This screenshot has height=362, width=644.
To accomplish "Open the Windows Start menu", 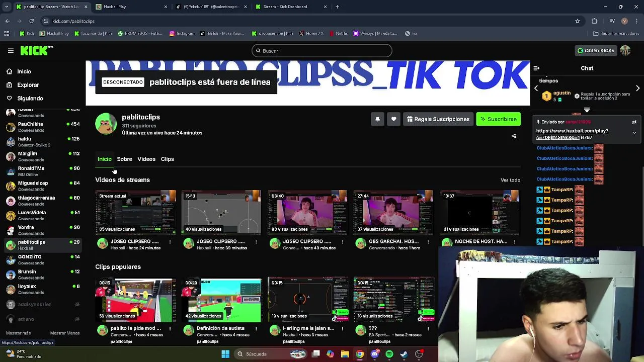I will (225, 354).
